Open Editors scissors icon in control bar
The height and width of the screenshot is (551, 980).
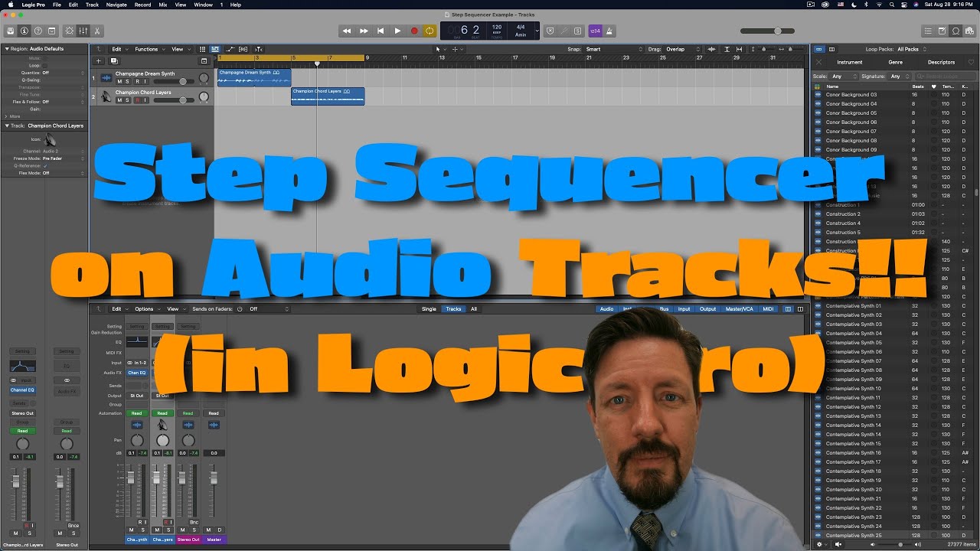click(x=97, y=31)
